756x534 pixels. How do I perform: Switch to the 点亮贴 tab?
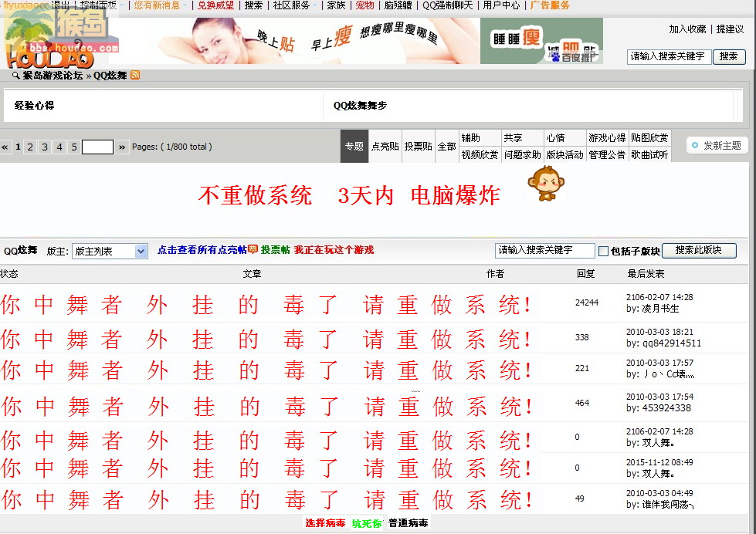coord(385,146)
